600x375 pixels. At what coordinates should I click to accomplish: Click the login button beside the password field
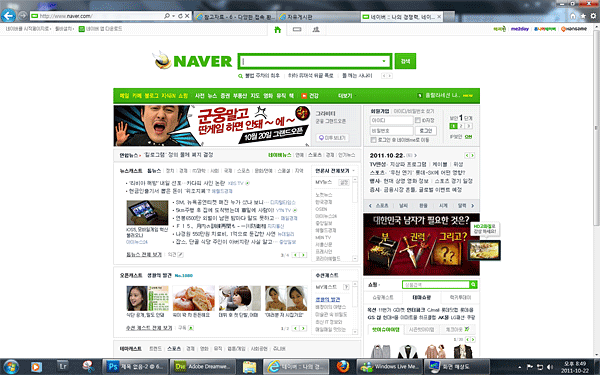click(426, 130)
